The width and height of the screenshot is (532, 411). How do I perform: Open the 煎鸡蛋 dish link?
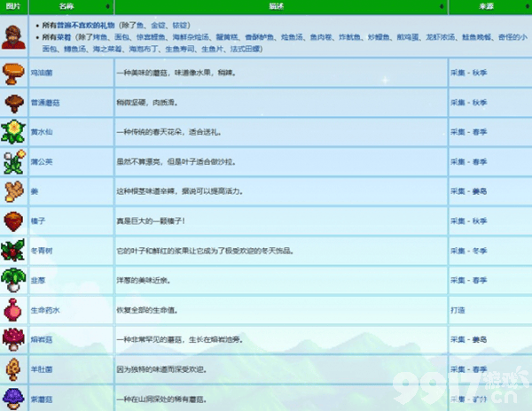[x=408, y=37]
